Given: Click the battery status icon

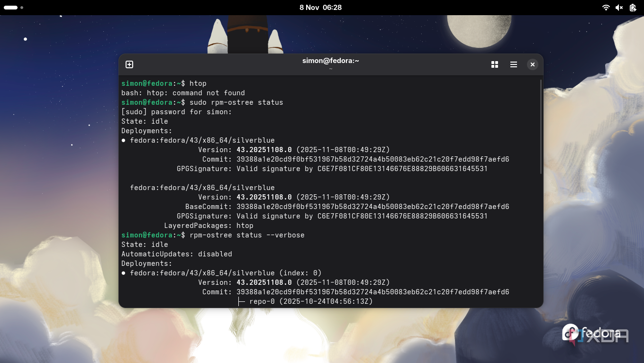Looking at the screenshot, I should coord(633,8).
